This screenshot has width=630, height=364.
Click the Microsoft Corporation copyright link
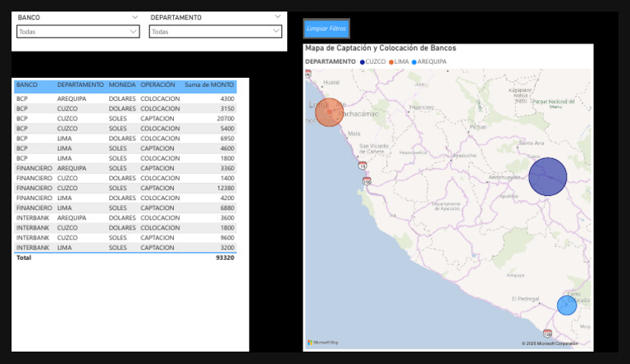[x=555, y=344]
